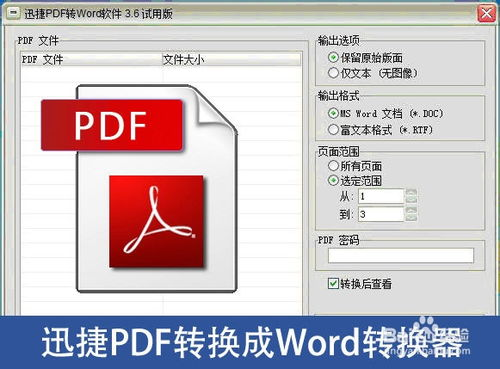Select the 仅文本 (无图像) radio button
This screenshot has height=369, width=500.
coord(333,73)
